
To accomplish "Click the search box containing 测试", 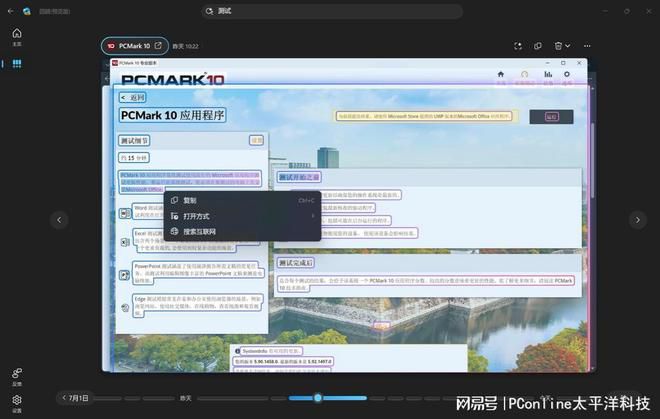I will 333,11.
